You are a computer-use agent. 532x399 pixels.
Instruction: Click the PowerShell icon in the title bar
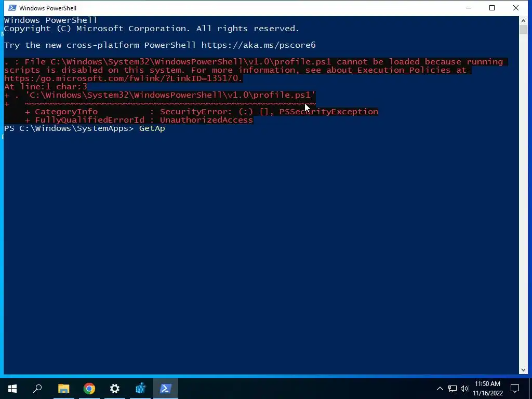click(x=12, y=8)
